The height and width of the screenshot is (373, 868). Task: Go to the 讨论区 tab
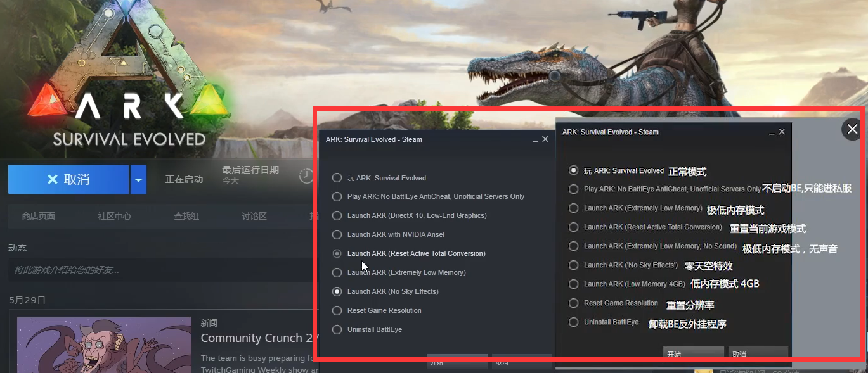click(x=254, y=216)
